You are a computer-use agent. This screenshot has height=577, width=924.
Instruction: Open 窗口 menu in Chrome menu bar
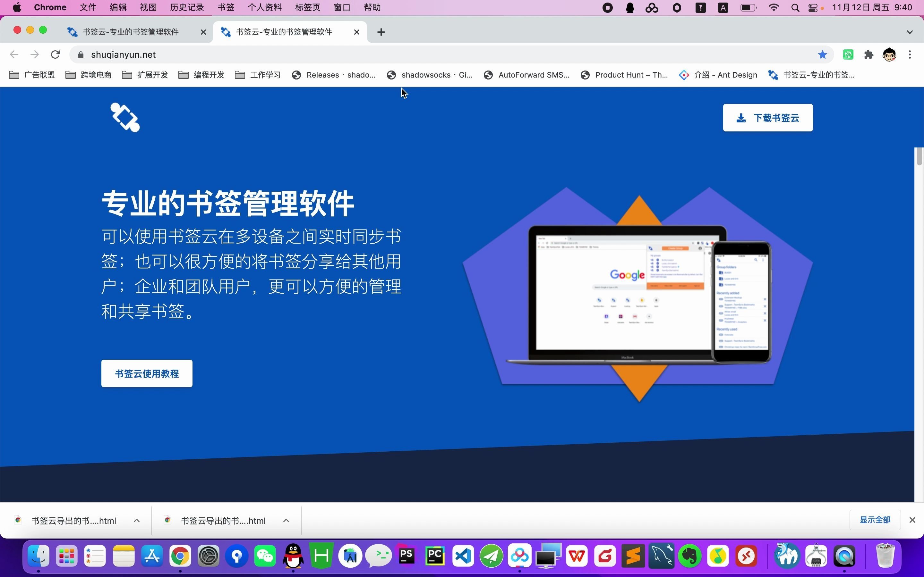(341, 7)
